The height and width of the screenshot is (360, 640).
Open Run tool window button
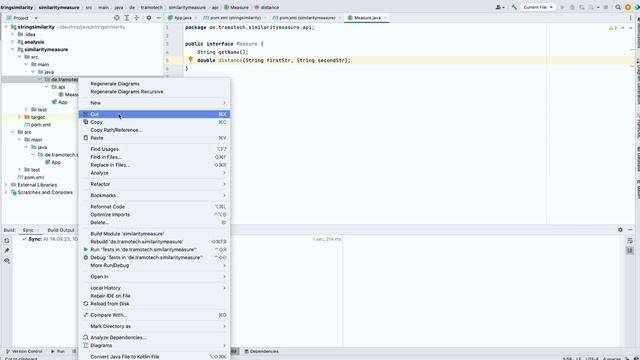click(x=58, y=351)
